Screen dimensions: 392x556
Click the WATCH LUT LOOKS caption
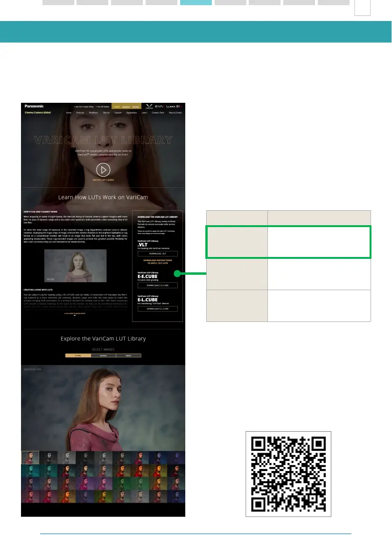tap(103, 180)
